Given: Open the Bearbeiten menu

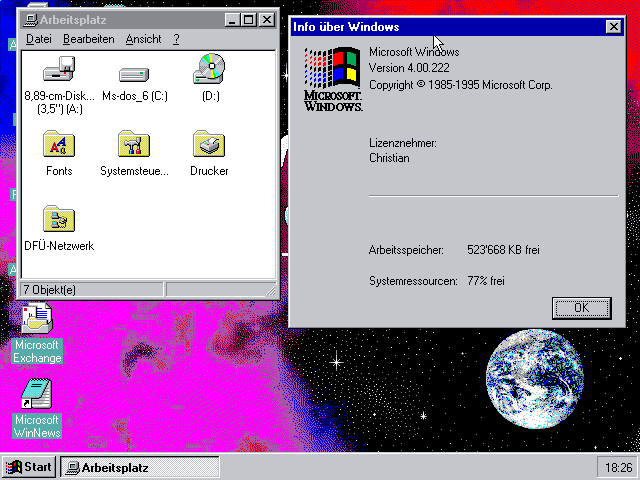Looking at the screenshot, I should click(x=89, y=39).
